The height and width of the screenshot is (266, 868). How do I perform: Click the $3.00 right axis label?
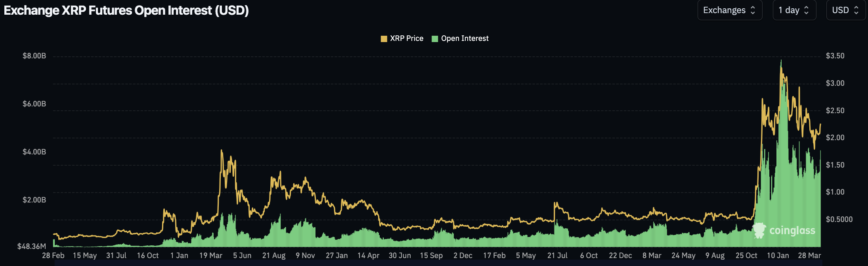point(835,83)
